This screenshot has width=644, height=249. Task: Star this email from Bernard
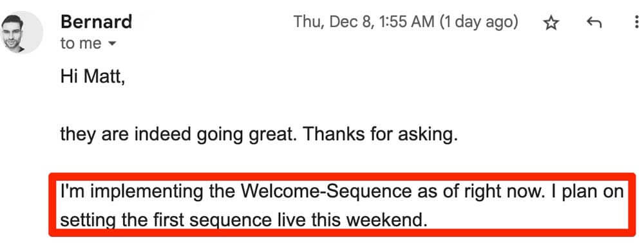click(551, 23)
